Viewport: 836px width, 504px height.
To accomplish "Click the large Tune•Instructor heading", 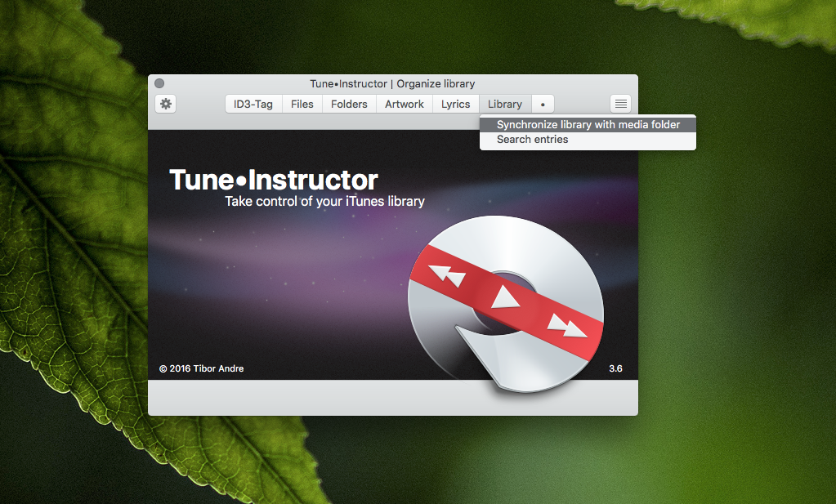I will click(274, 180).
